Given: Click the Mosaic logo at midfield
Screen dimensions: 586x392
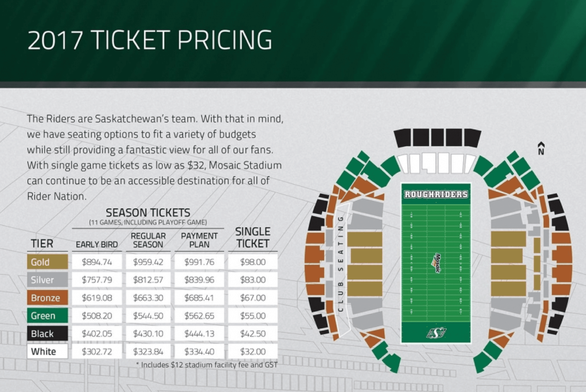Looking at the screenshot, I should coord(437,263).
